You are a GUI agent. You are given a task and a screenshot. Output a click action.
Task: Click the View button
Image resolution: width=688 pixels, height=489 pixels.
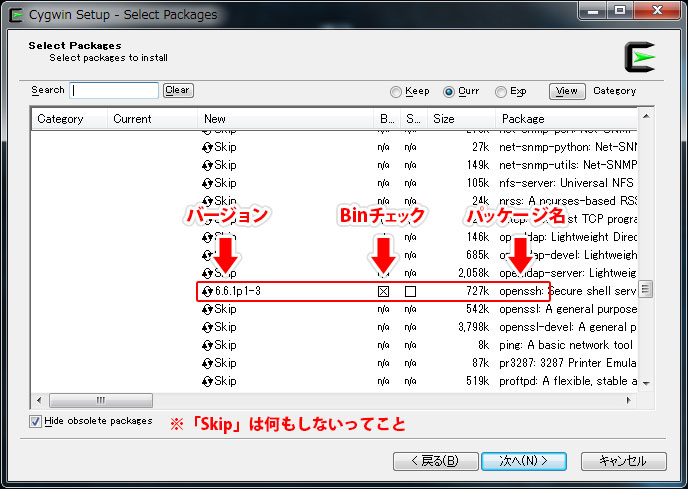(567, 91)
